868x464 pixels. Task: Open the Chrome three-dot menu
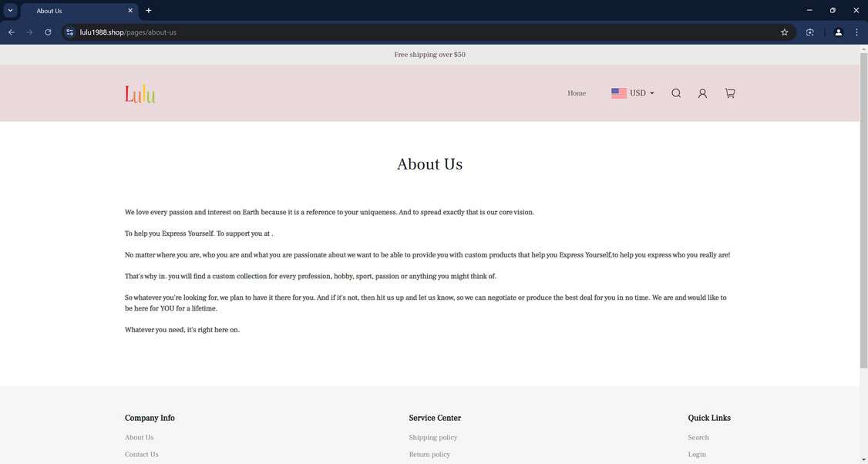coord(856,32)
